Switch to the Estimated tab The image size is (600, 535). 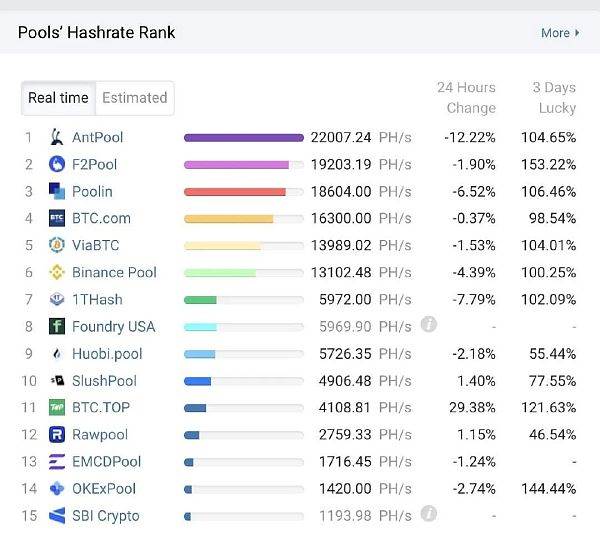135,98
